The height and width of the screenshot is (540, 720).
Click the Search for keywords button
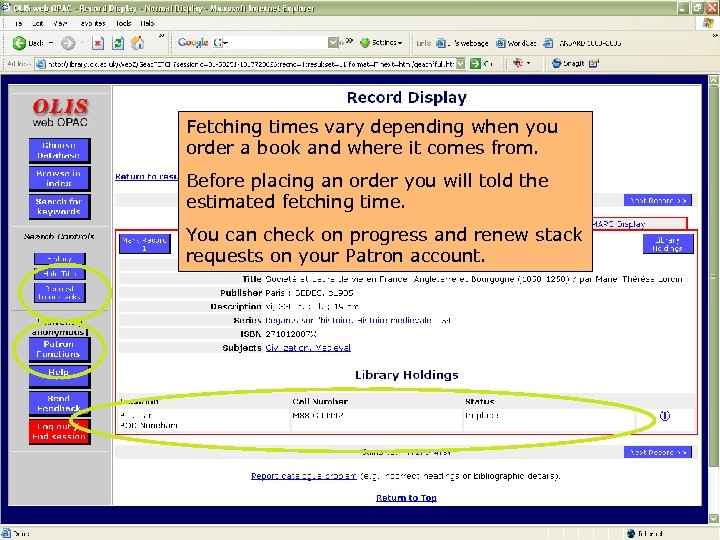59,207
